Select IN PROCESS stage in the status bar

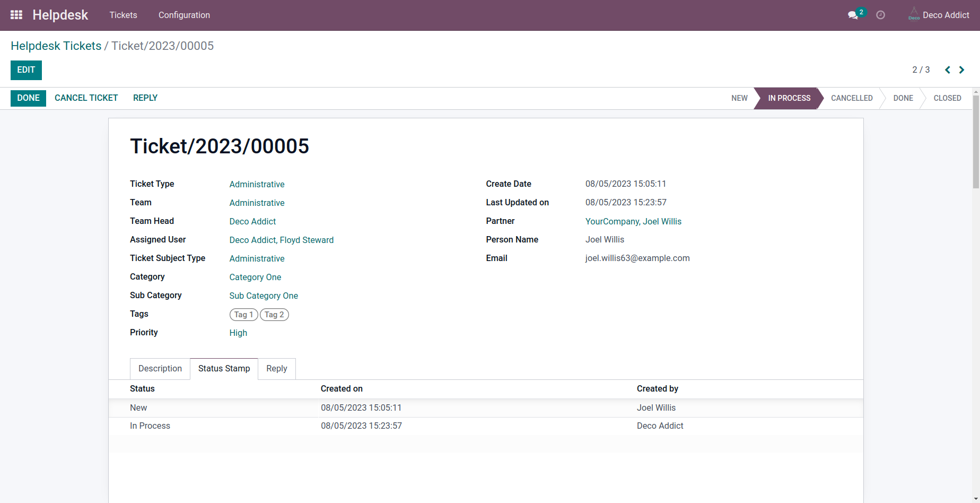[789, 98]
